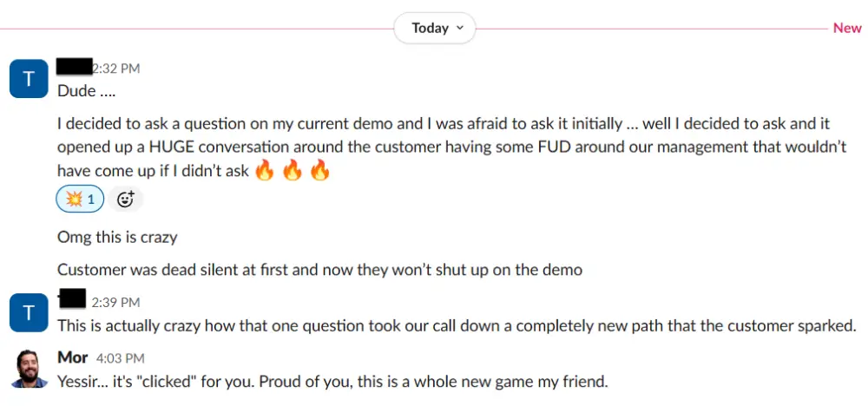868x406 pixels.
Task: Click the red "New" messages marker
Action: pyautogui.click(x=847, y=28)
